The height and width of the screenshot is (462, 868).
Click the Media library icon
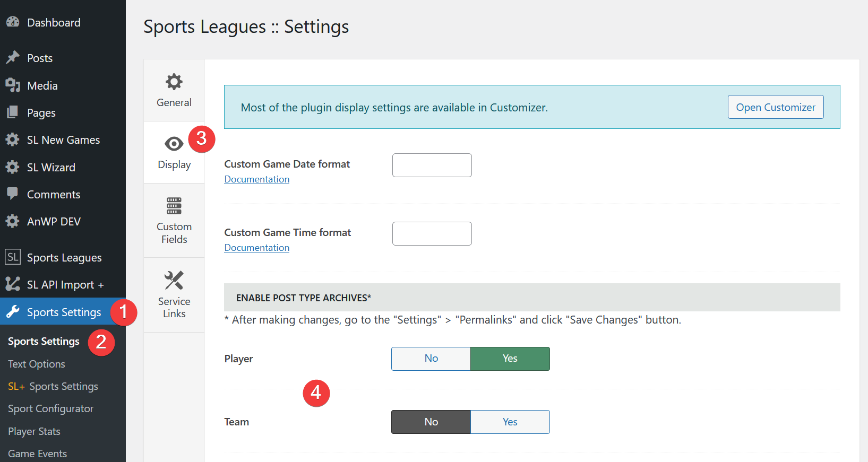[x=13, y=85]
